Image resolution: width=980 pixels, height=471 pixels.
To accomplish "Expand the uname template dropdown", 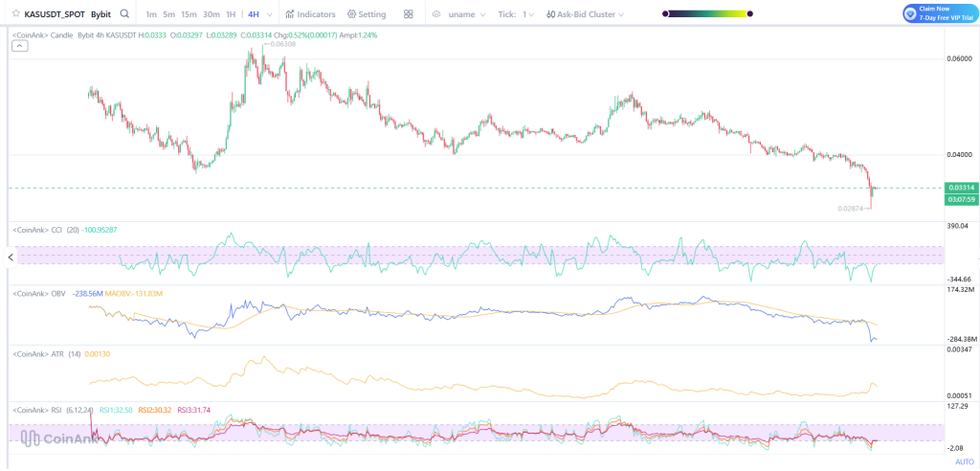I will pyautogui.click(x=467, y=13).
